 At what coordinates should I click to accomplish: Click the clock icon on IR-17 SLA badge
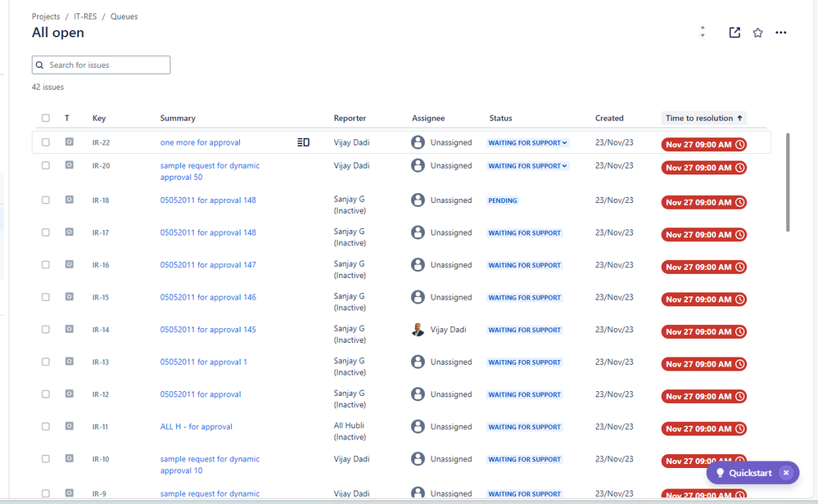739,235
